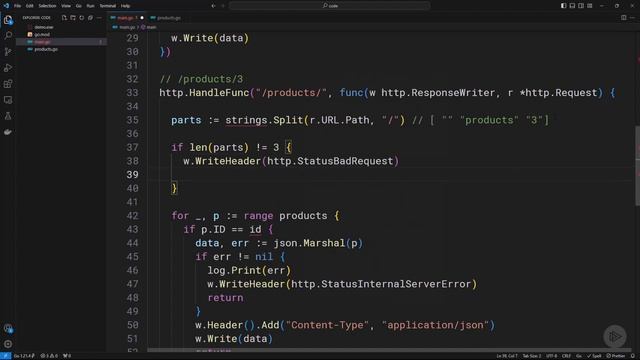Switch to the main.go editor tab
This screenshot has width=640, height=360.
(127, 18)
